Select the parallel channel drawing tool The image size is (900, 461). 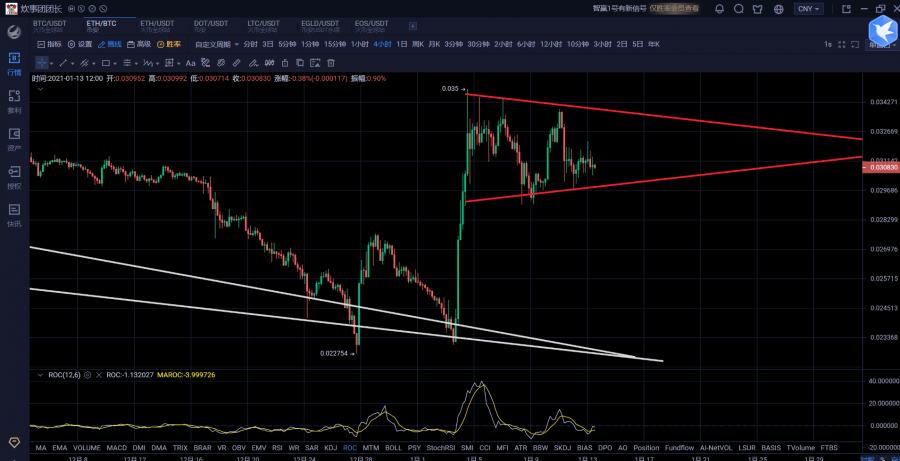[84, 63]
